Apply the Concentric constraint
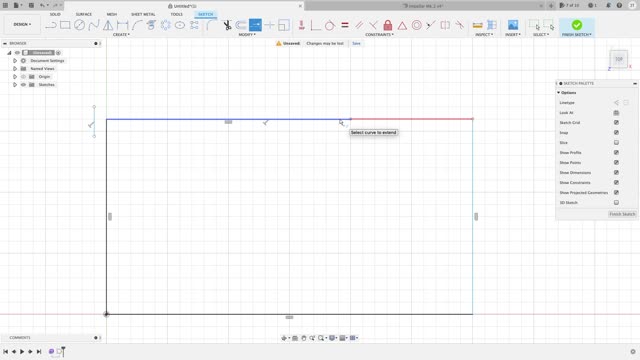 click(x=416, y=25)
